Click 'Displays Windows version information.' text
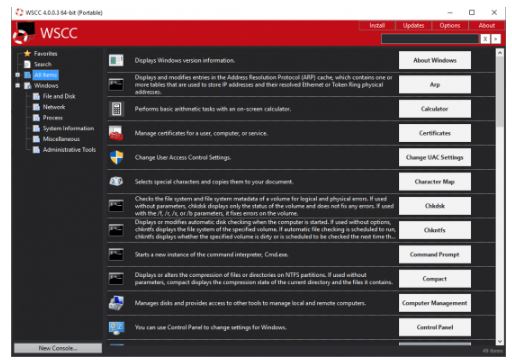This screenshot has width=512, height=361. coord(185,60)
